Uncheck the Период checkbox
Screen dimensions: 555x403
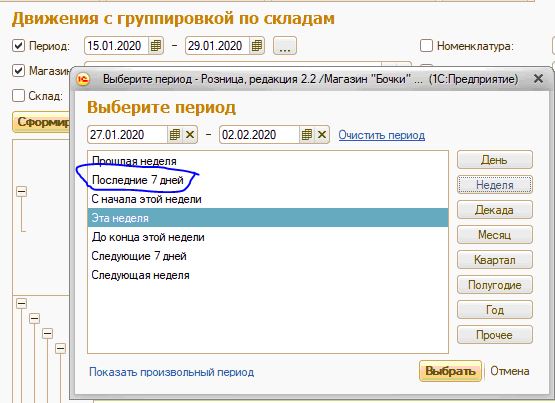(x=18, y=46)
